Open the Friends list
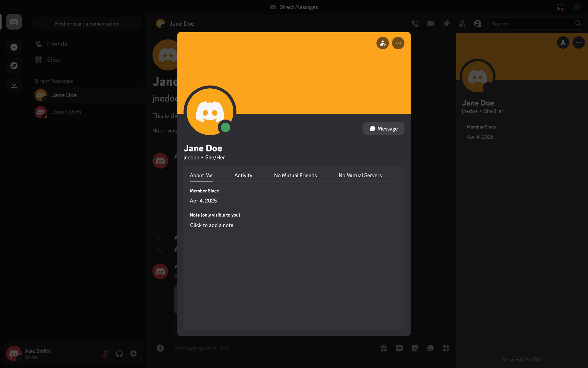The image size is (588, 368). (87, 44)
